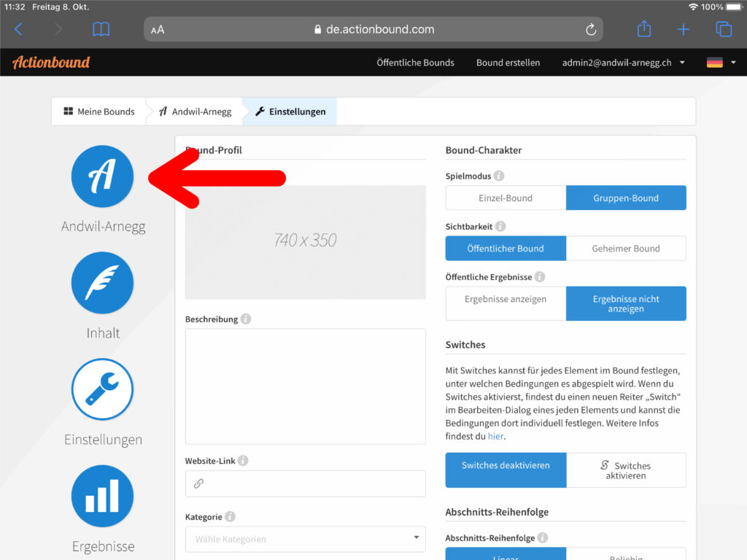Open the Kategorie dropdown

(x=305, y=539)
